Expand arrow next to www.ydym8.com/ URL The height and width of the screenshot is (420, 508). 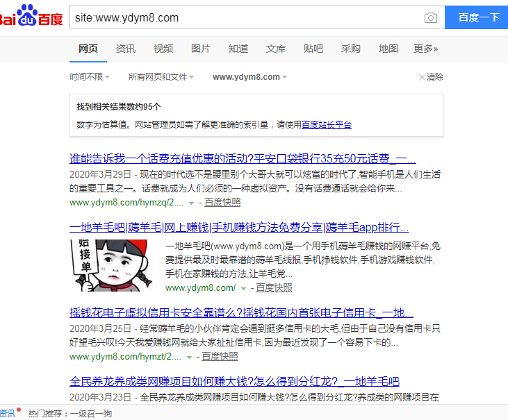243,289
